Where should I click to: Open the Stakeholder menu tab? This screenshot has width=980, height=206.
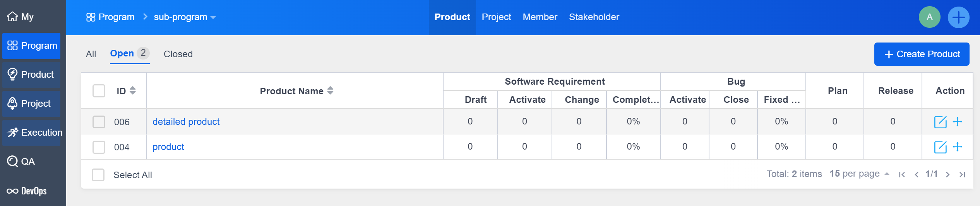[594, 17]
